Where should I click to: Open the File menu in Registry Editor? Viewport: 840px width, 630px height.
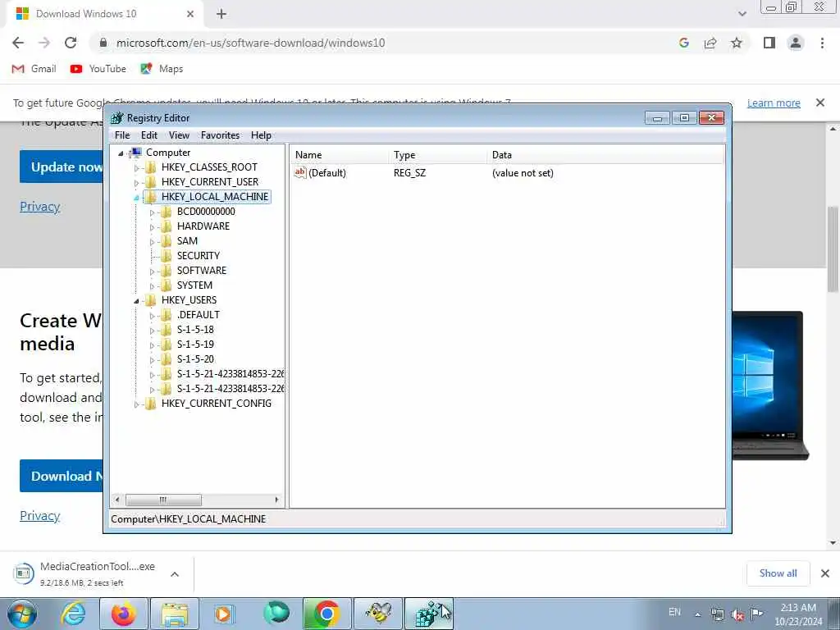coord(122,135)
